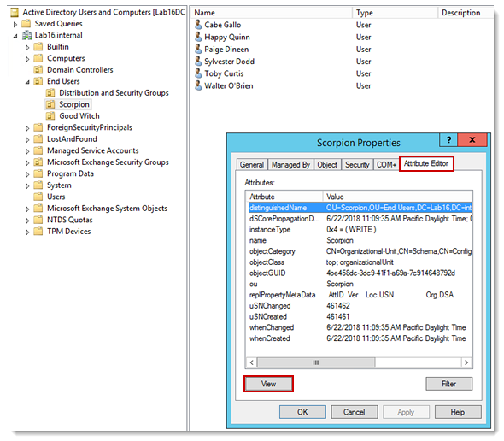504x441 pixels.
Task: Expand the Managed Service Accounts container
Action: [27, 151]
